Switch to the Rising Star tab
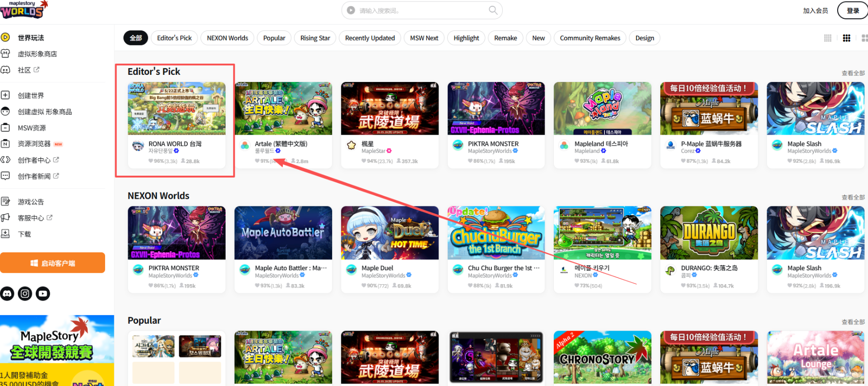 tap(315, 38)
